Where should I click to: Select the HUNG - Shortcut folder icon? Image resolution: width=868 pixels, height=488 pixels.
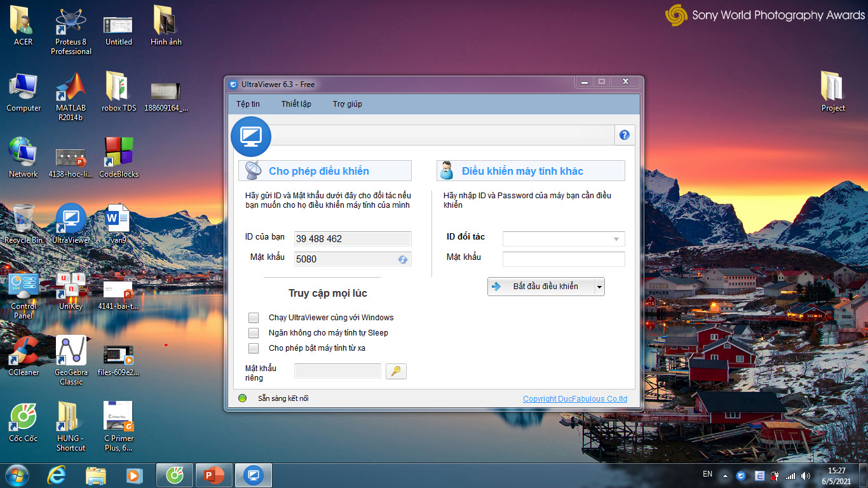point(71,426)
